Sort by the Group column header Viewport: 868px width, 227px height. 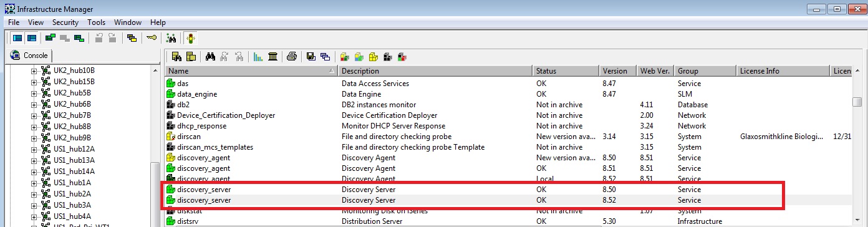[x=706, y=71]
